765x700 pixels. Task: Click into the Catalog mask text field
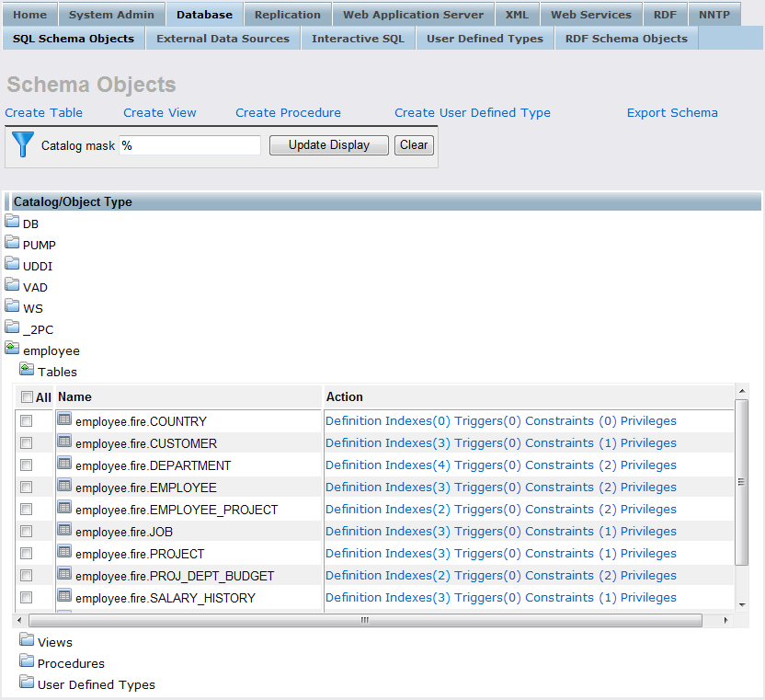coord(189,145)
